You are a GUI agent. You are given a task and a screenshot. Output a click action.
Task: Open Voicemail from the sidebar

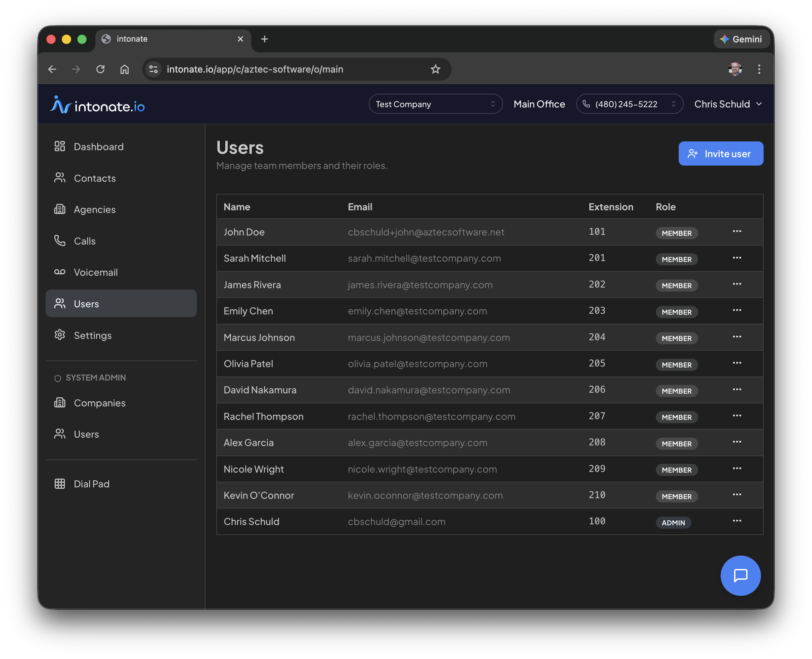click(x=95, y=272)
